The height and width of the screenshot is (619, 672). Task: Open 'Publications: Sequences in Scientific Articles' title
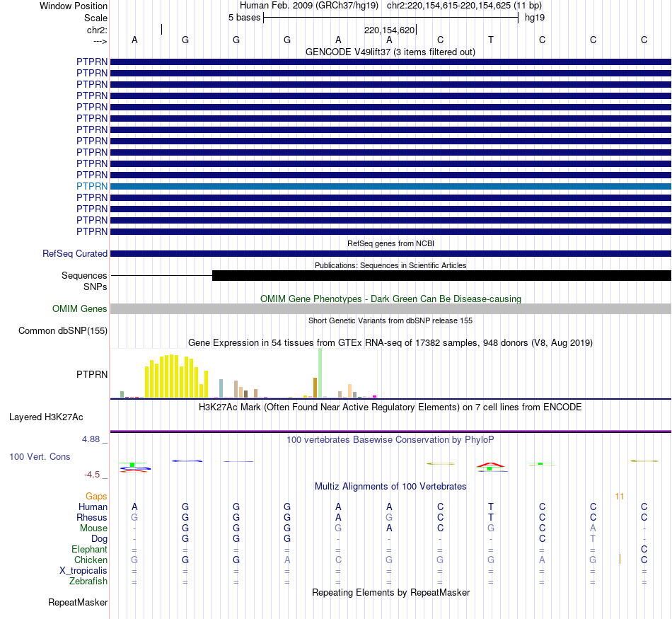pos(390,265)
